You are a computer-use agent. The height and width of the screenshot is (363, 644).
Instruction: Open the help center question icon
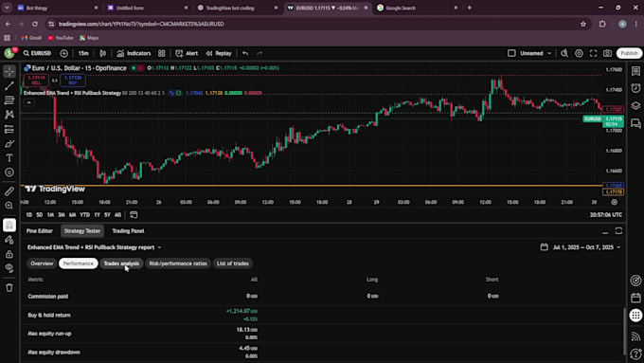[x=635, y=354]
